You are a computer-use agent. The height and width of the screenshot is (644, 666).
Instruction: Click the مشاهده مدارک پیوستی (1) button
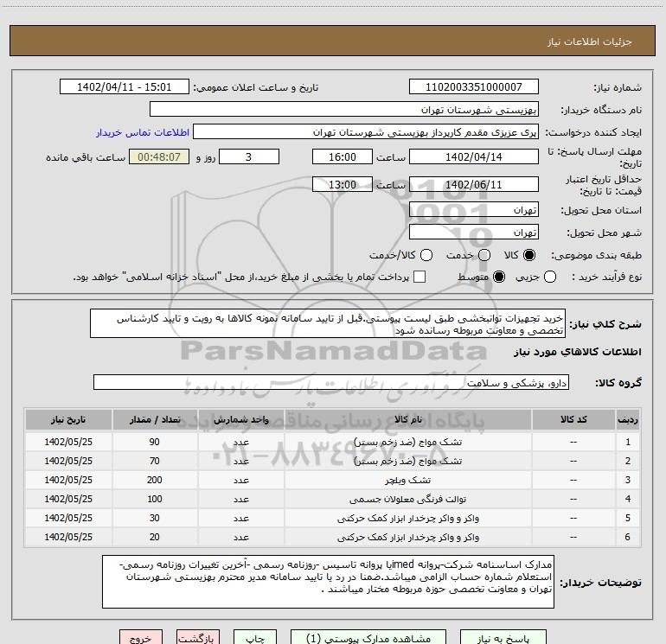(x=368, y=637)
